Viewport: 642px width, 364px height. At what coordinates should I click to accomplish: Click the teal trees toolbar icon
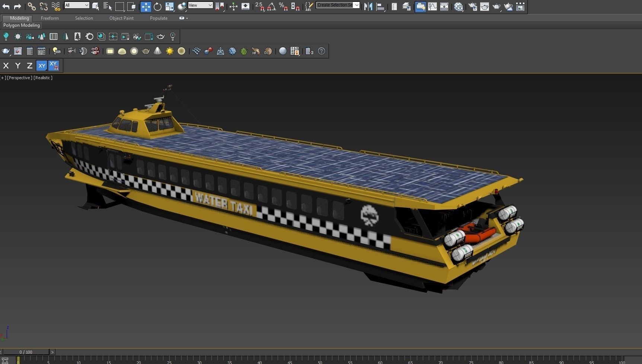(x=42, y=36)
